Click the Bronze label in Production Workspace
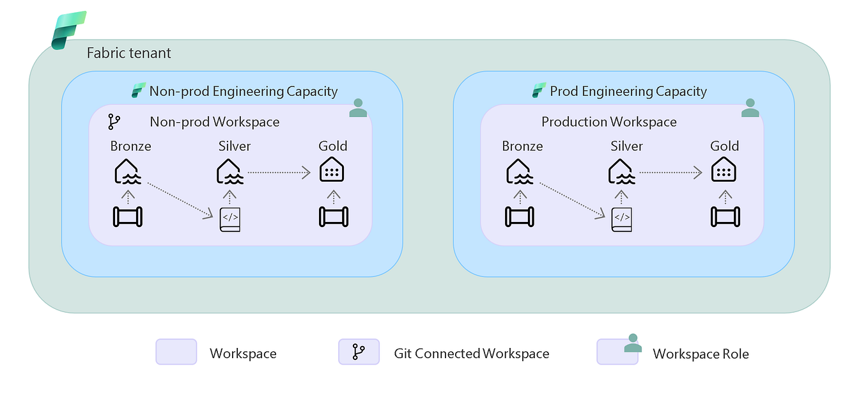This screenshot has height=394, width=868. pos(522,146)
